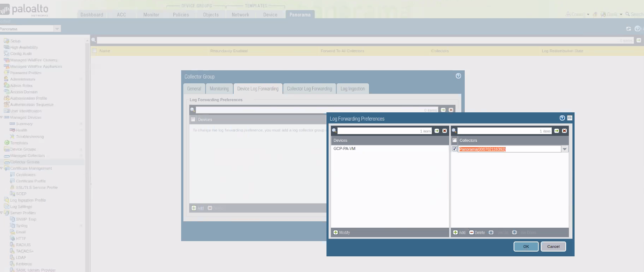Open the Network top navigation tab
644x272 pixels.
240,15
